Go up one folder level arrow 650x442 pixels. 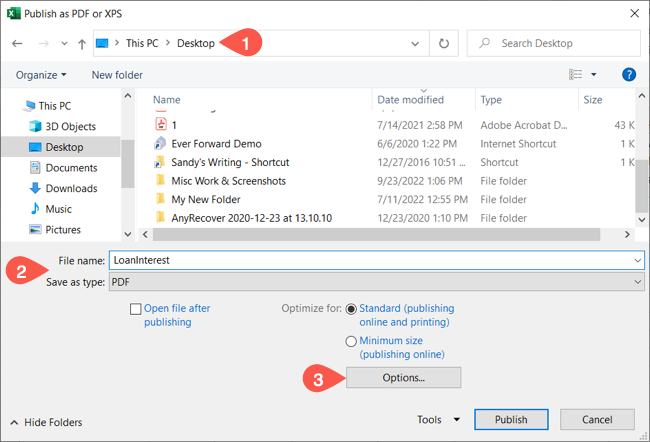point(82,44)
